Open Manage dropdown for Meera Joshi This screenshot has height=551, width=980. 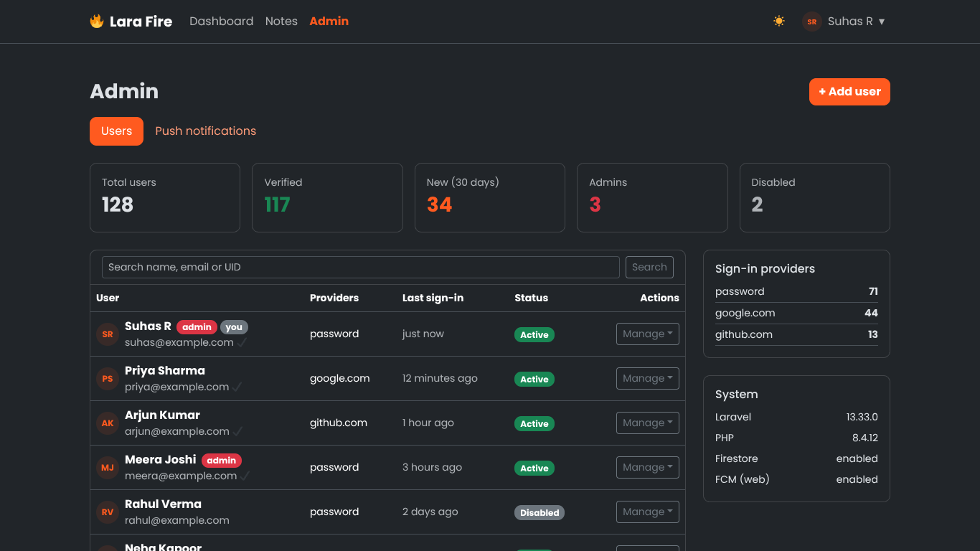[x=647, y=468]
